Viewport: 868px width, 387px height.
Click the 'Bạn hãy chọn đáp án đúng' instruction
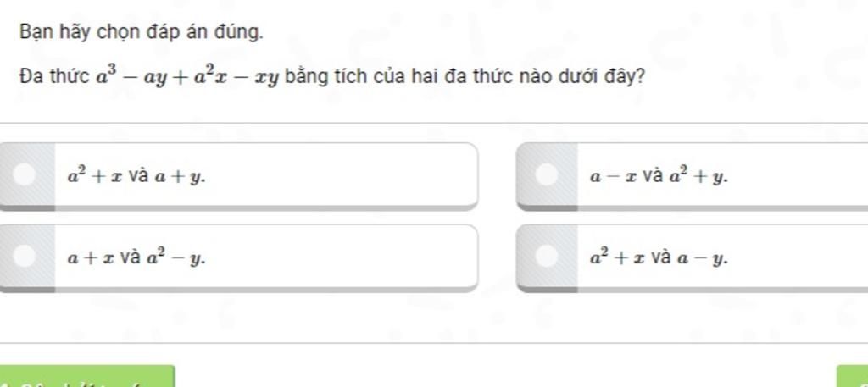point(142,33)
